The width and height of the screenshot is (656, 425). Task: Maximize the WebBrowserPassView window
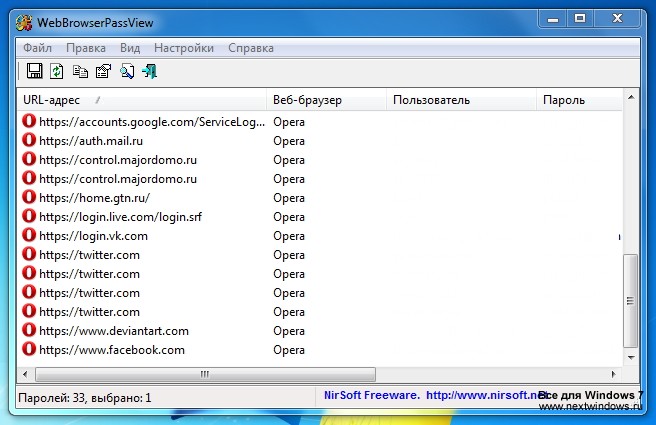(x=580, y=19)
